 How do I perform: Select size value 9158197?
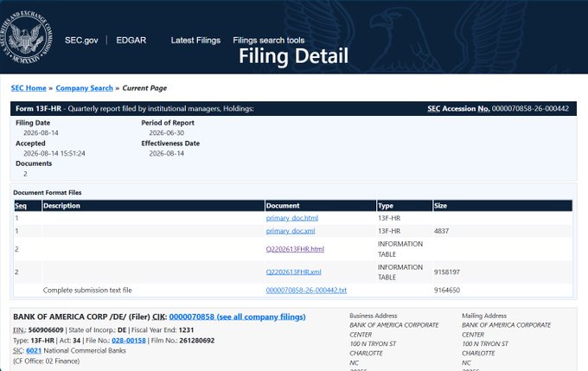click(447, 272)
